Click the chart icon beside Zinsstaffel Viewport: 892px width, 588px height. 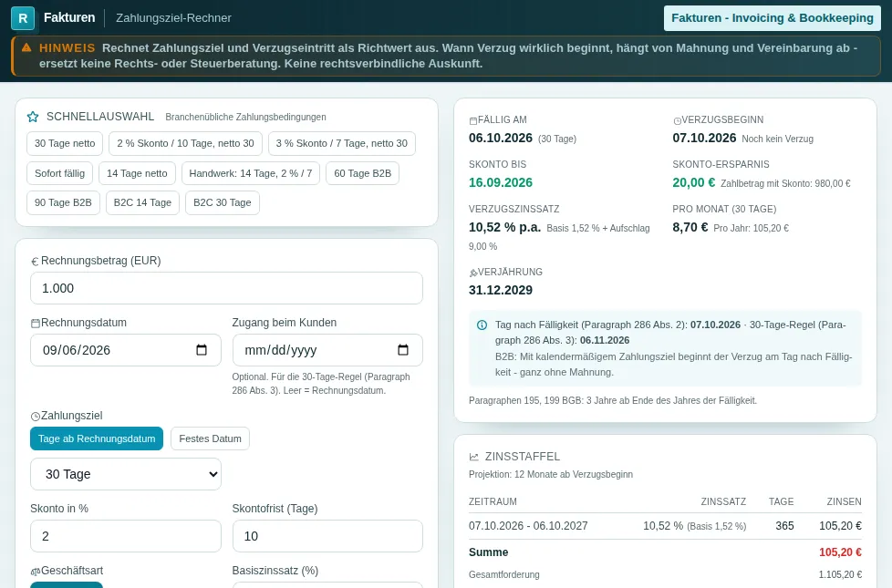point(474,457)
